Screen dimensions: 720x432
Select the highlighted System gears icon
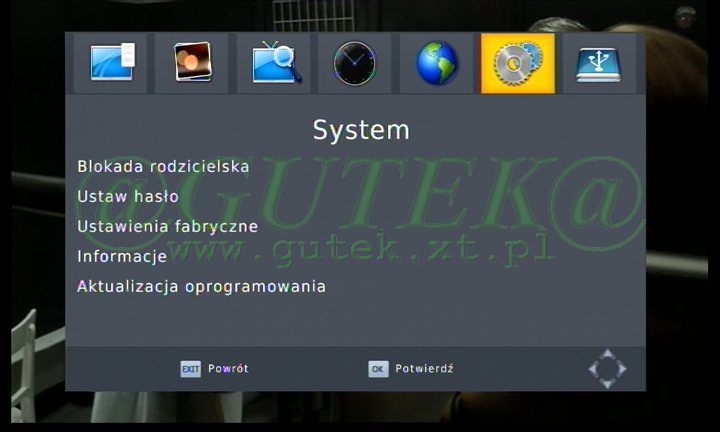click(518, 63)
